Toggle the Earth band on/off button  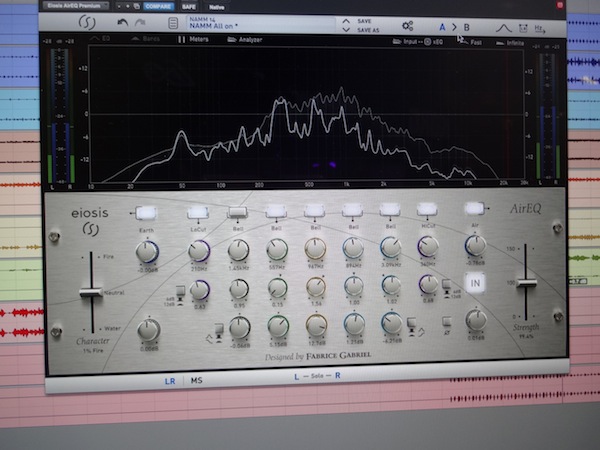point(146,213)
